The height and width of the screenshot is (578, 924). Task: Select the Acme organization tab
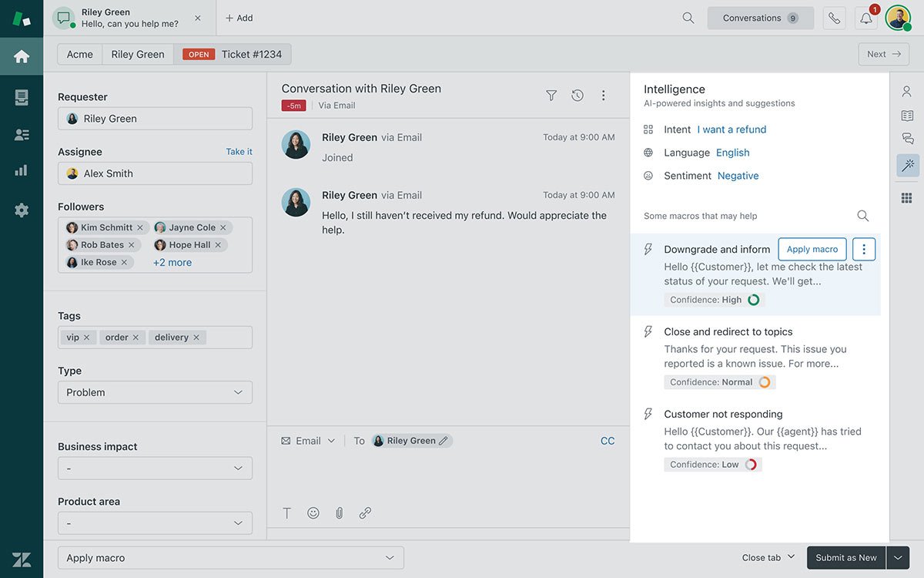80,55
